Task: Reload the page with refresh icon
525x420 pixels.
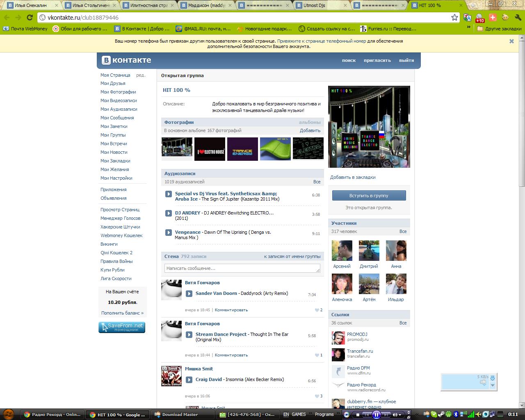Action: 30,17
